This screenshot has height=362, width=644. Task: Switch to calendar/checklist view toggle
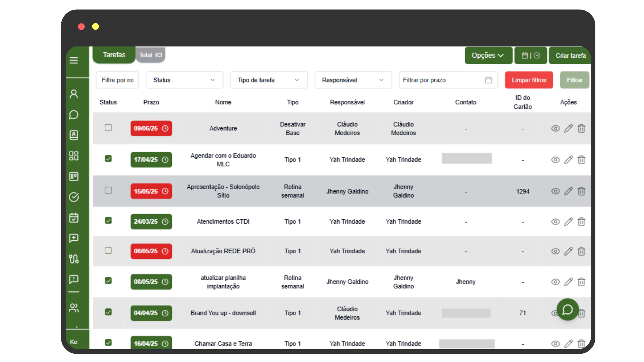point(531,55)
